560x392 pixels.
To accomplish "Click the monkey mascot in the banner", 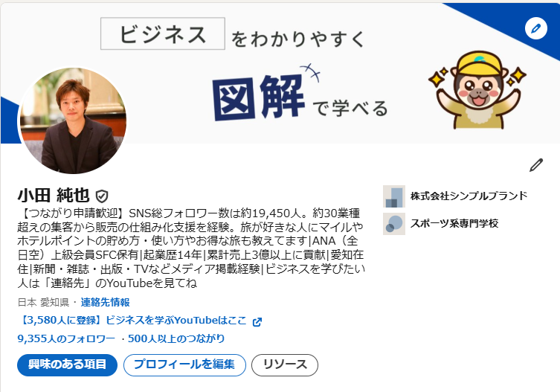I will tap(477, 90).
